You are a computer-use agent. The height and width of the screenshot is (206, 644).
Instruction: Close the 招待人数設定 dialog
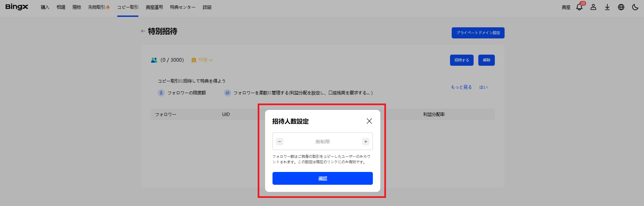[369, 121]
